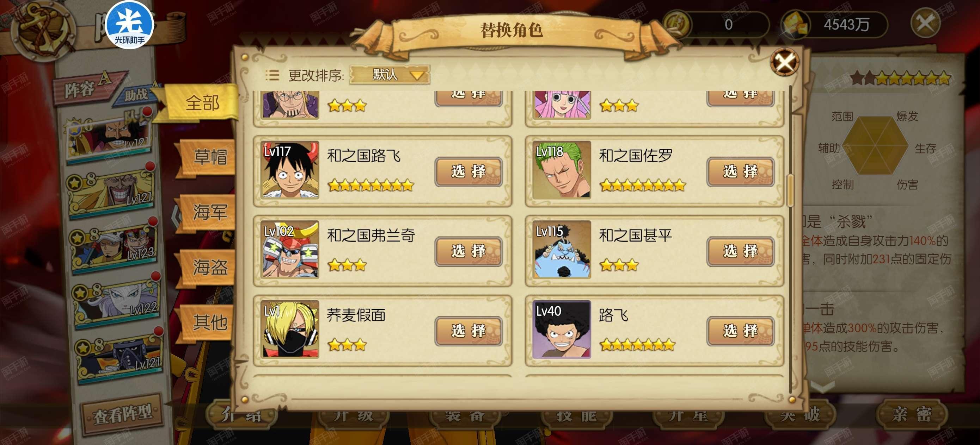980x445 pixels.
Task: Click the sort list icon beside 更改排序
Action: (272, 75)
